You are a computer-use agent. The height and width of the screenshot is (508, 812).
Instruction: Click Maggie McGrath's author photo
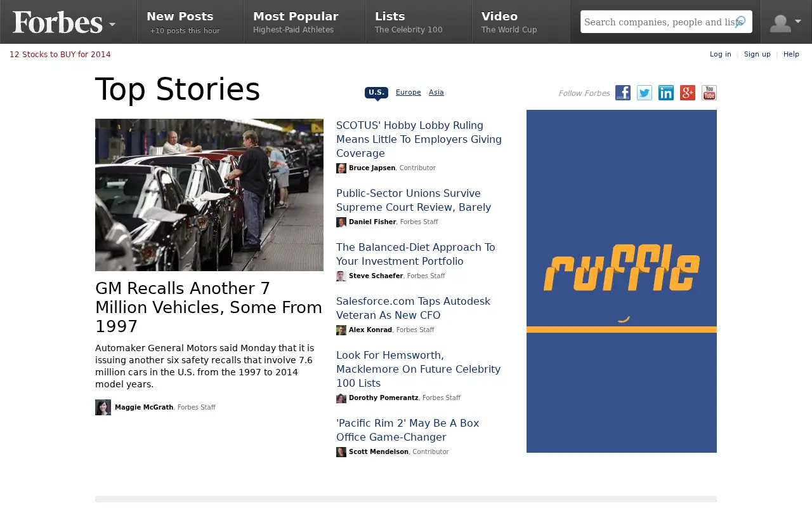point(103,407)
